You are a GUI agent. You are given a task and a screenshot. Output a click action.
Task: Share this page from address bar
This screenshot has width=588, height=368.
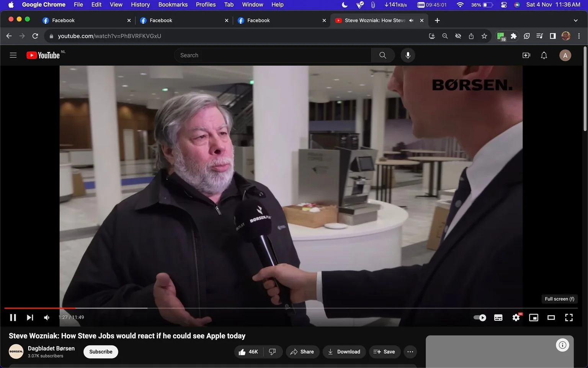[x=471, y=36]
